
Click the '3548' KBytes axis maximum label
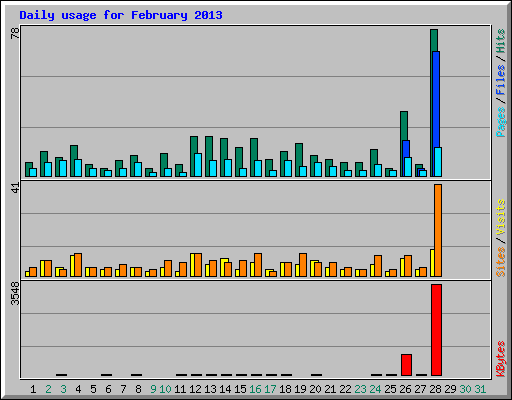pyautogui.click(x=15, y=294)
